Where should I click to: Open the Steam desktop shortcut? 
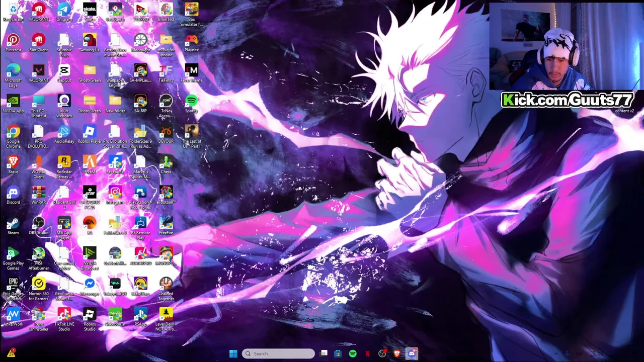pos(13,226)
